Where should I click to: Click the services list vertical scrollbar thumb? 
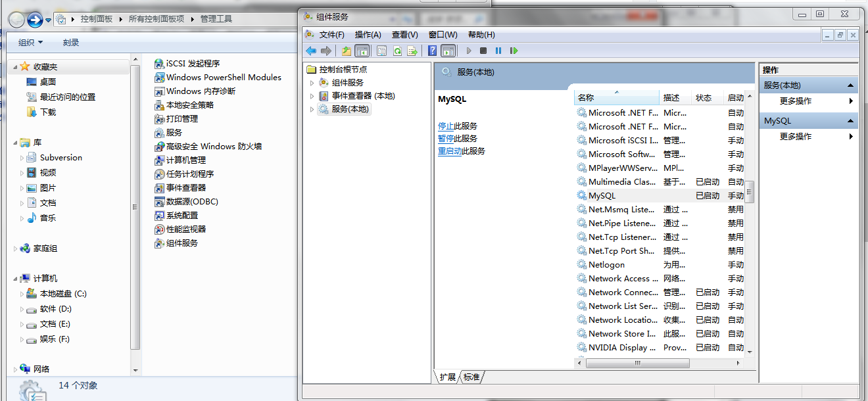pyautogui.click(x=749, y=191)
